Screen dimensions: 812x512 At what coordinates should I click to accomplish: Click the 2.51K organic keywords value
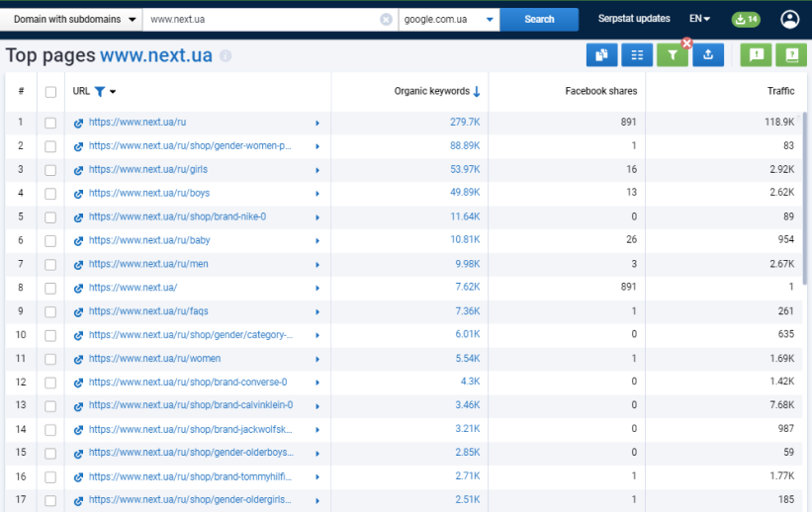point(468,499)
